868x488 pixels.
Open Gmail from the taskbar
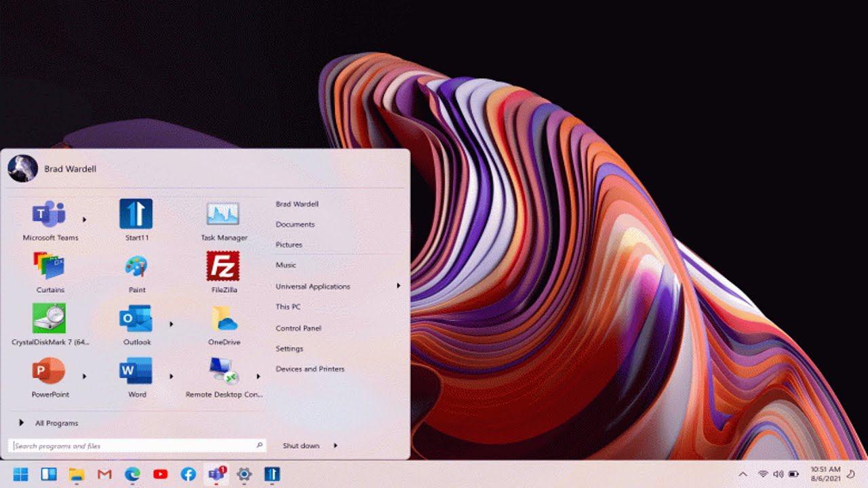(x=104, y=474)
